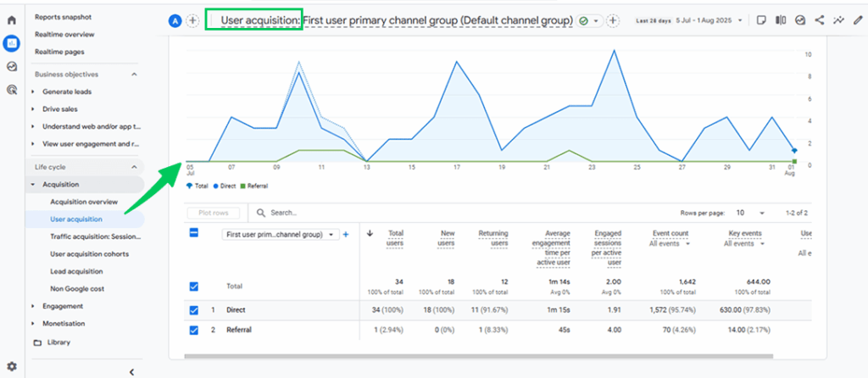Click the Referral green legend marker
The image size is (868, 378).
[x=243, y=186]
